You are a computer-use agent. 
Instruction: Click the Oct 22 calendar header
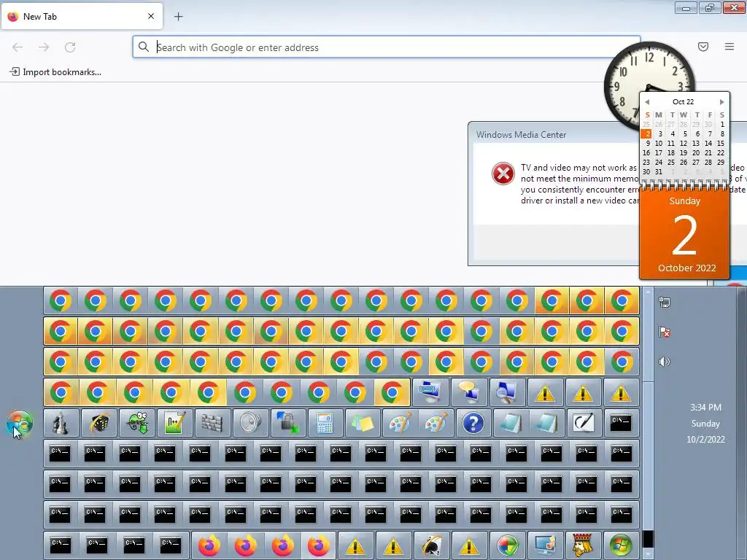(683, 102)
